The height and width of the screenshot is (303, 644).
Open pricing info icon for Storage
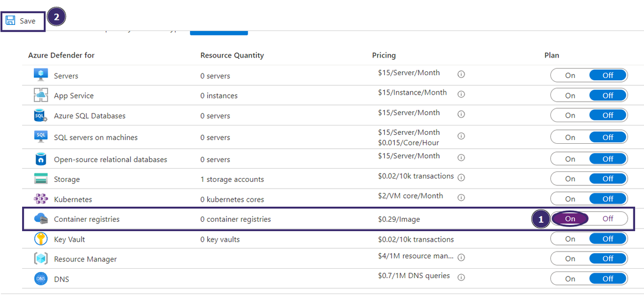pyautogui.click(x=461, y=177)
